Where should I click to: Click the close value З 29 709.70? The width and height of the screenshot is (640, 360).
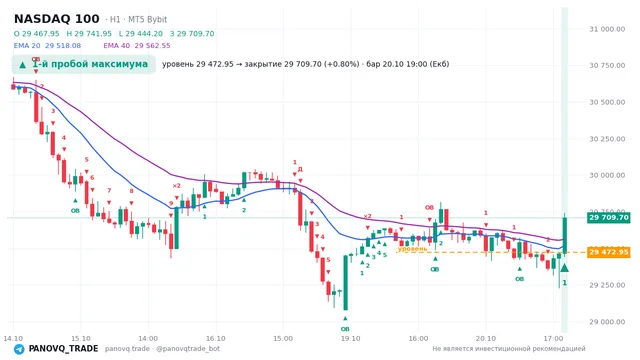(192, 33)
